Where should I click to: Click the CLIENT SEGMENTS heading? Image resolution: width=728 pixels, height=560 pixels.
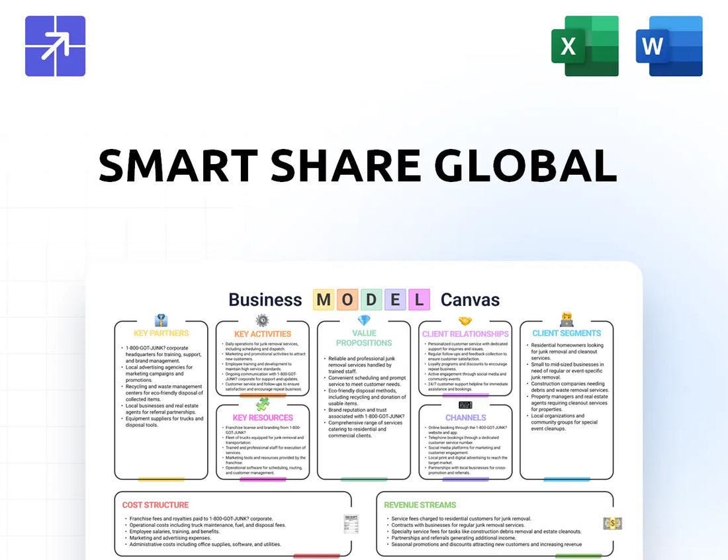click(567, 333)
